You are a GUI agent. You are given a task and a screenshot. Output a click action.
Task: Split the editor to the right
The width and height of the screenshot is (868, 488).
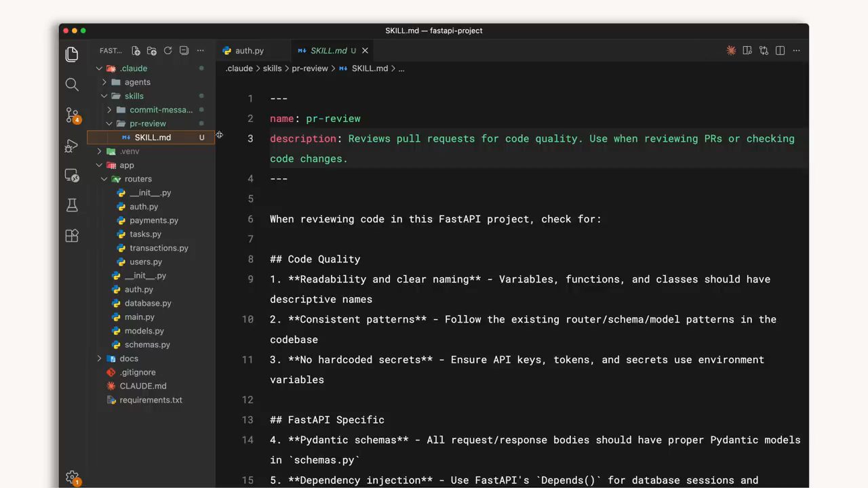(780, 51)
